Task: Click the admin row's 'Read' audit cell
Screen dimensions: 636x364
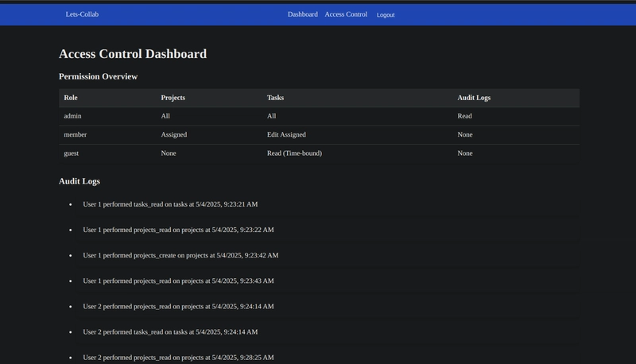Action: (x=464, y=116)
